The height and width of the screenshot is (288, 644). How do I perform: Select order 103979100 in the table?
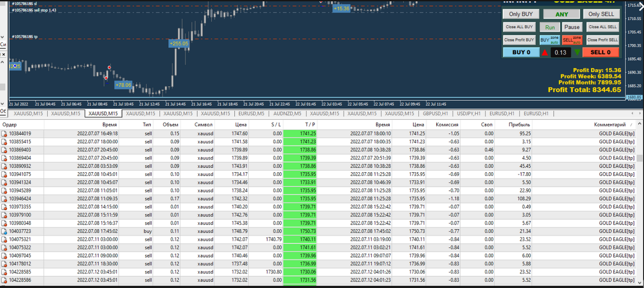pos(318,215)
